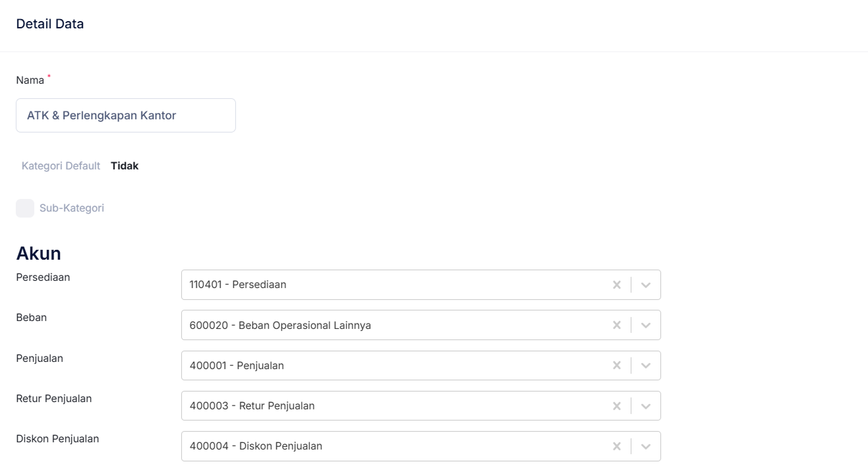
Task: Clear the Beban account selection
Action: [x=617, y=325]
